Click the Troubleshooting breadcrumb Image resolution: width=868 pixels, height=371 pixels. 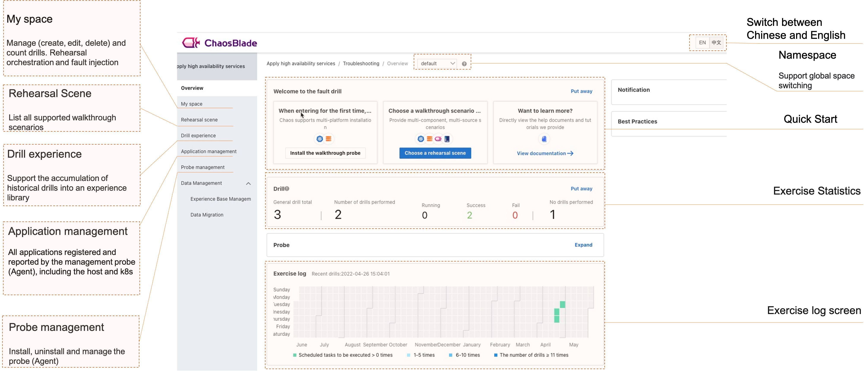coord(361,63)
